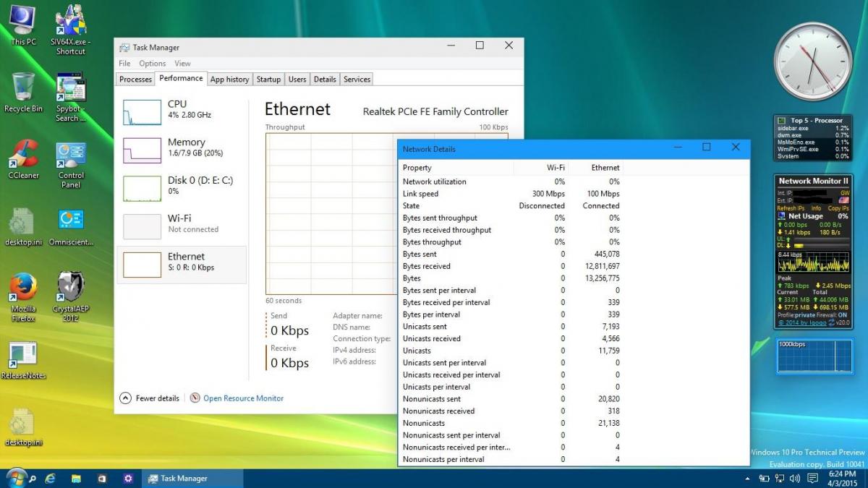The image size is (868, 488).
Task: Launch Mozilla Firefox from the desktop
Action: pos(23,297)
